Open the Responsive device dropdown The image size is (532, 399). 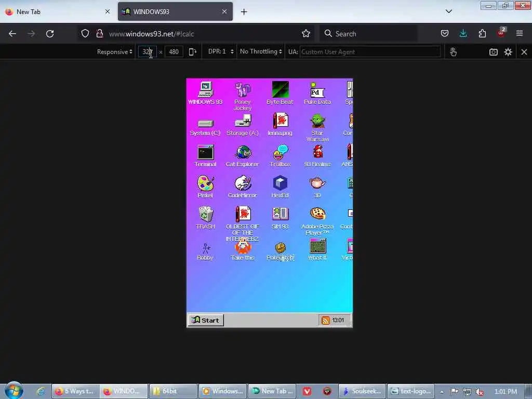click(x=114, y=52)
